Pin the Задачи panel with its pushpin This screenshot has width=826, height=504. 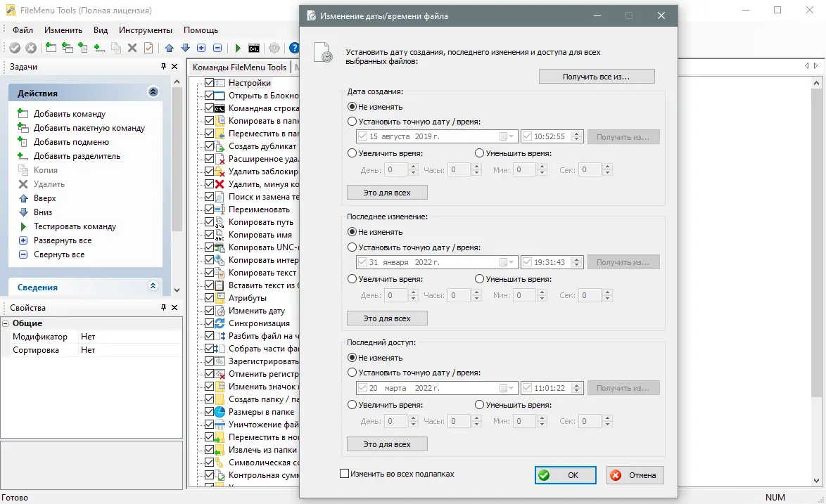tap(163, 66)
